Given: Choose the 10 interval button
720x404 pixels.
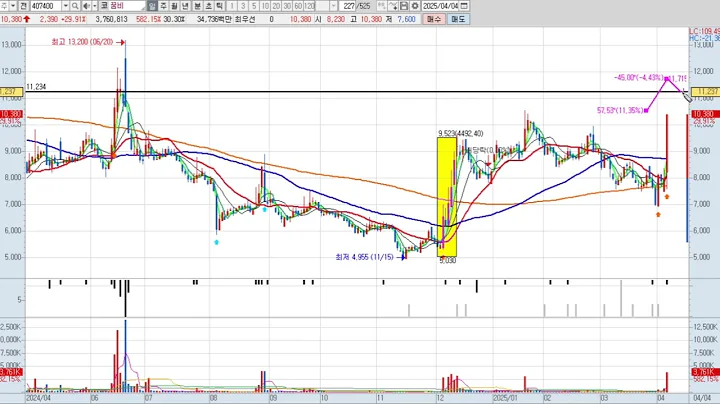Looking at the screenshot, I should point(265,6).
